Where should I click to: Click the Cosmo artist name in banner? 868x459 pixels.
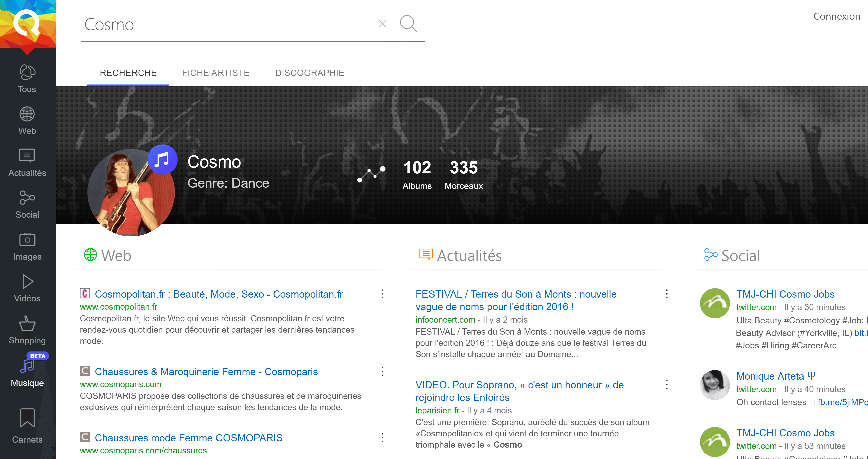[x=214, y=162]
